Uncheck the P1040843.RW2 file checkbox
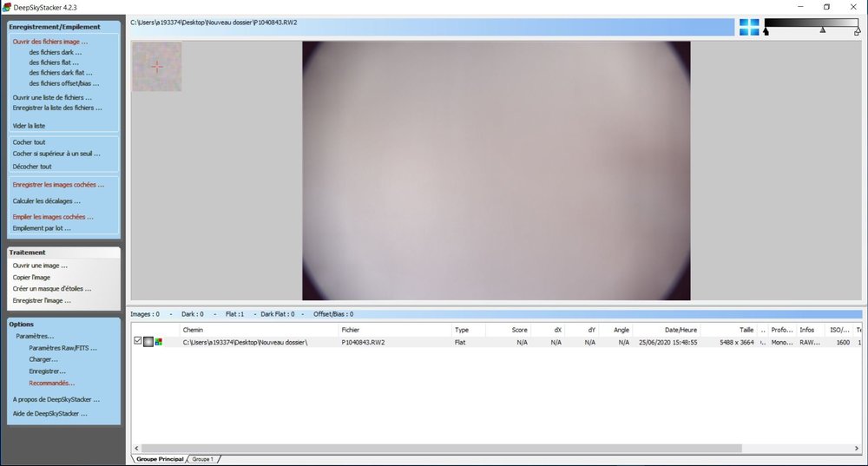The image size is (868, 466). coord(138,341)
